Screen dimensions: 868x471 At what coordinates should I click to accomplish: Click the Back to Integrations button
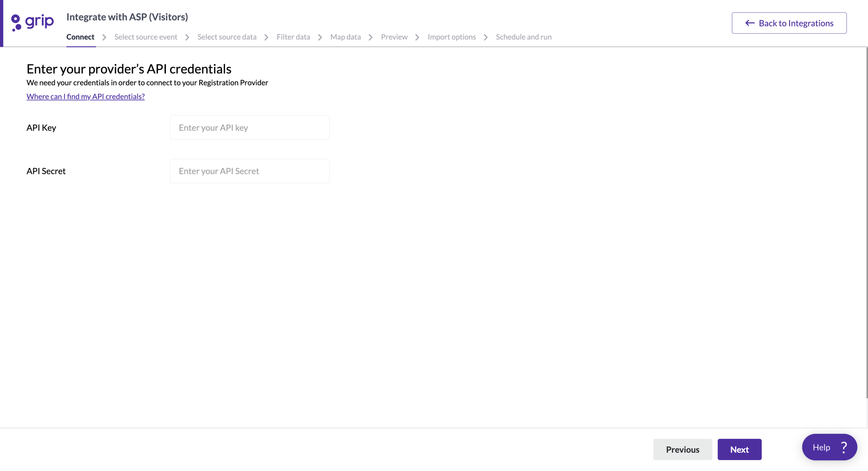coord(789,23)
